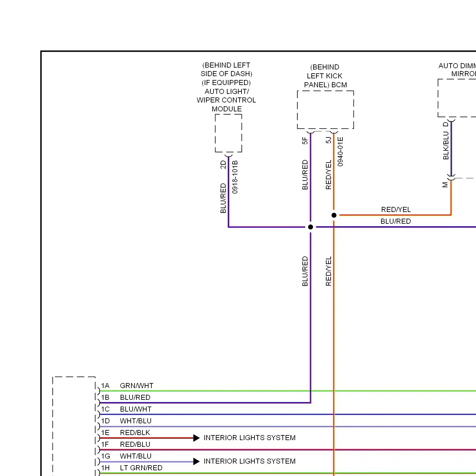476x476 pixels.
Task: Click the horizontal RED/YEL wire label
Action: [x=396, y=209]
